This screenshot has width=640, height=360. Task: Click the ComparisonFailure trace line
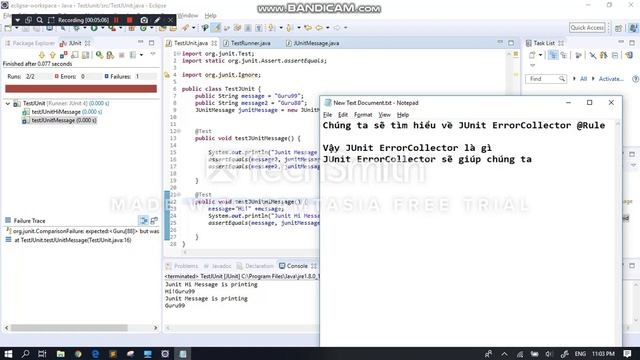82,231
